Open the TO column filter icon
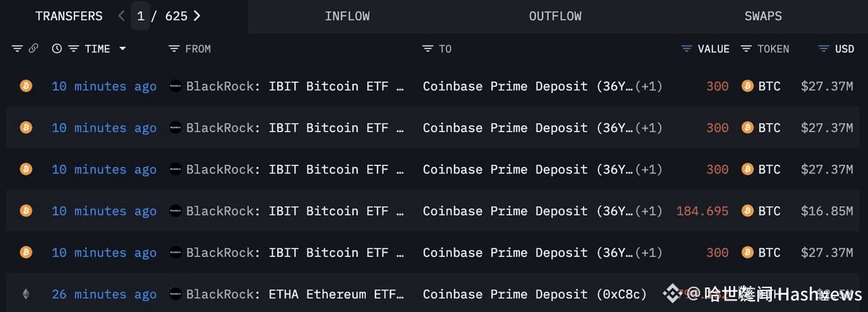868x312 pixels. point(427,48)
